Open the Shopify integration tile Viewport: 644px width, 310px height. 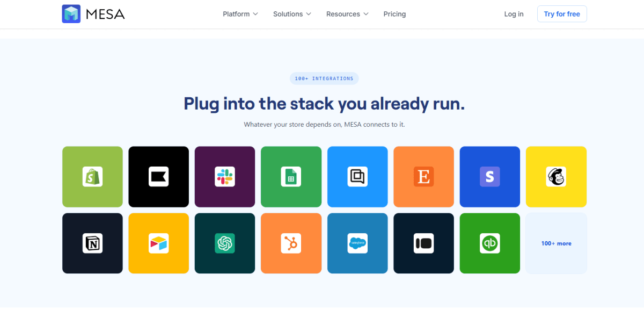[92, 177]
